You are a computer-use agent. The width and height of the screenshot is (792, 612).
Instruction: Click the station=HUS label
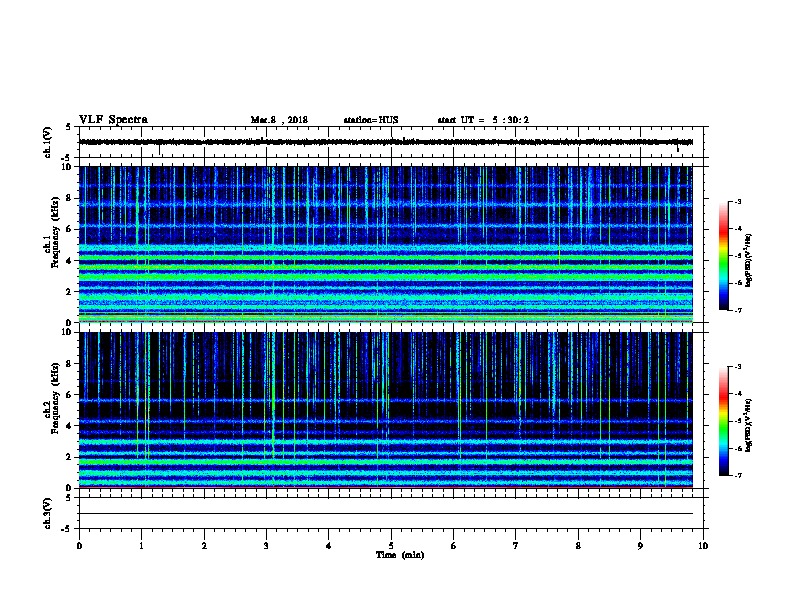pyautogui.click(x=371, y=120)
